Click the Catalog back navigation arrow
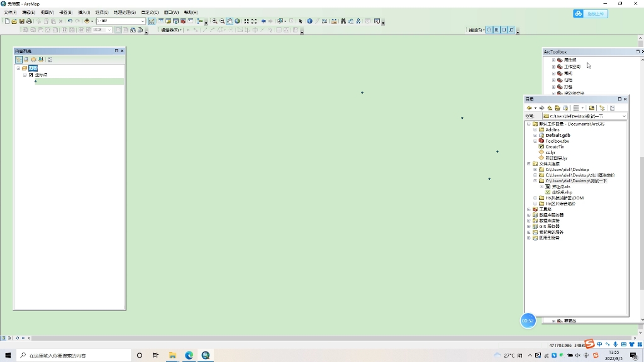 coord(528,107)
